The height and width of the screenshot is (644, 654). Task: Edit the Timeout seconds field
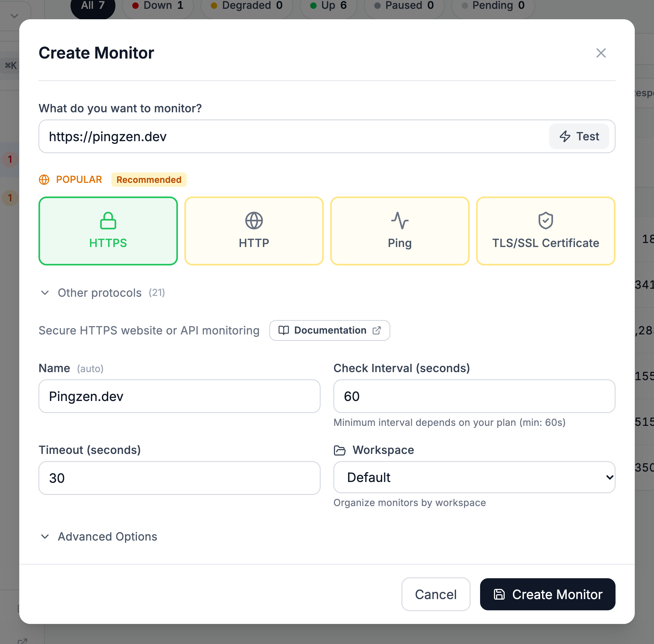point(180,478)
